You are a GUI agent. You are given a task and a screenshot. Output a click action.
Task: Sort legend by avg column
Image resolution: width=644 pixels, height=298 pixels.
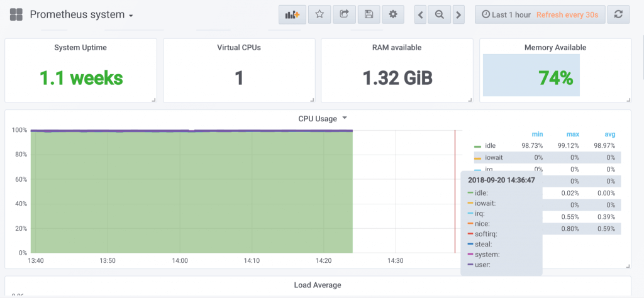click(x=610, y=134)
